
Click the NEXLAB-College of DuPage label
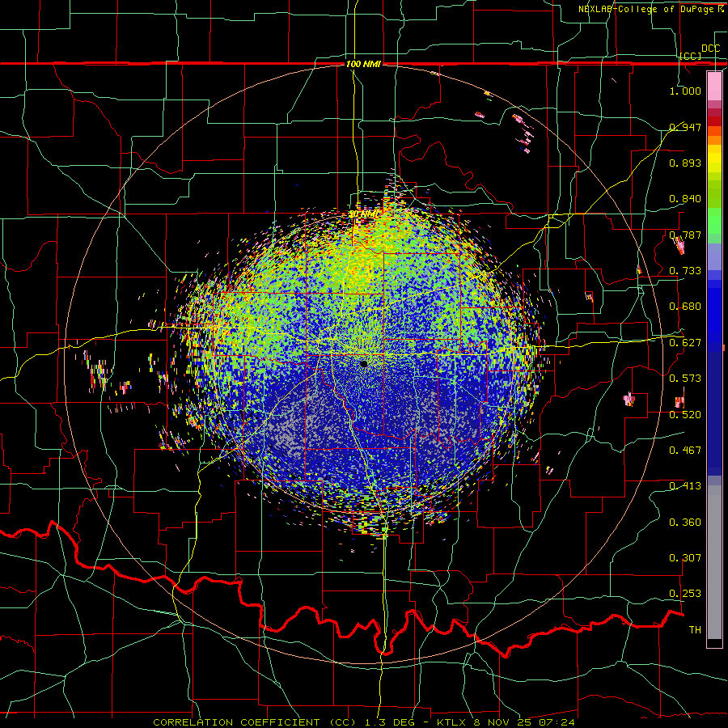pos(647,9)
